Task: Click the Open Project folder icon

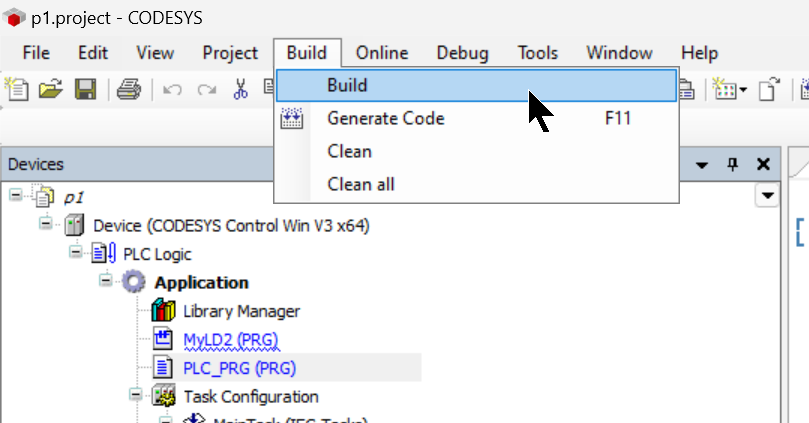Action: point(51,89)
